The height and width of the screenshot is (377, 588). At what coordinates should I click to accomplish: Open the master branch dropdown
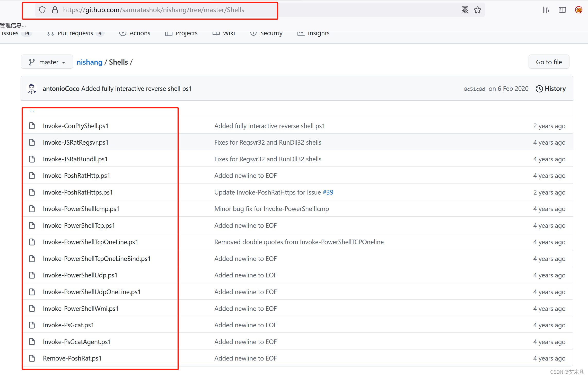pos(47,62)
